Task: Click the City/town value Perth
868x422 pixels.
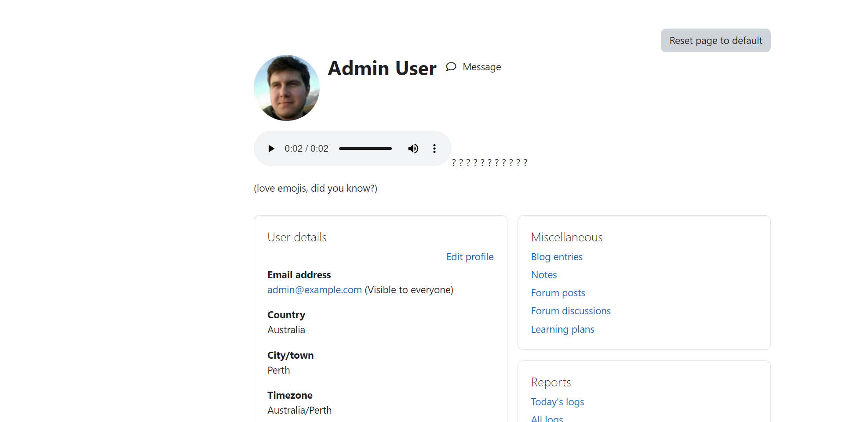Action: tap(278, 370)
